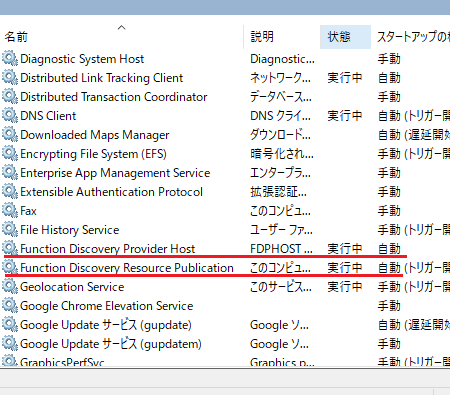The image size is (450, 395).
Task: Click the 実行中 status of Function Discovery Resource Publication
Action: click(x=344, y=268)
